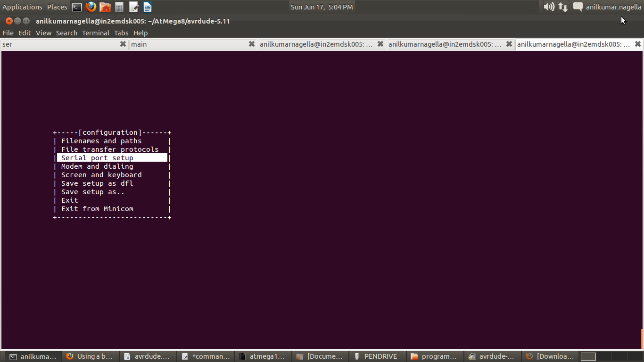Click the workspace switcher in bottom panel

[611, 357]
